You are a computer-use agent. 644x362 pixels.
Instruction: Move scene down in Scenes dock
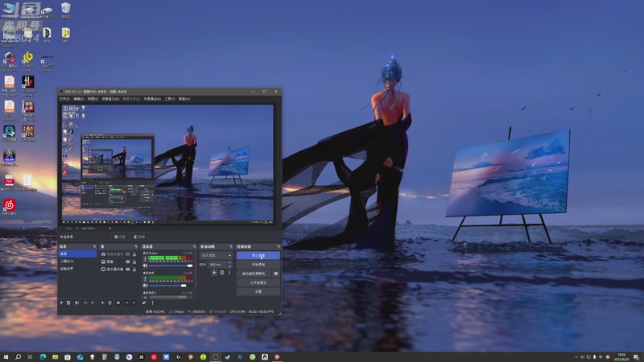[93, 303]
